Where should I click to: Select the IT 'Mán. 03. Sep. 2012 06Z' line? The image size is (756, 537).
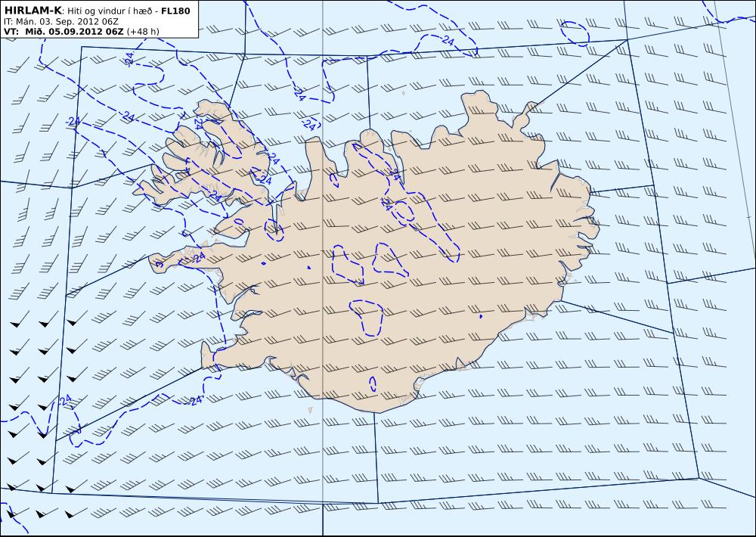pyautogui.click(x=60, y=22)
